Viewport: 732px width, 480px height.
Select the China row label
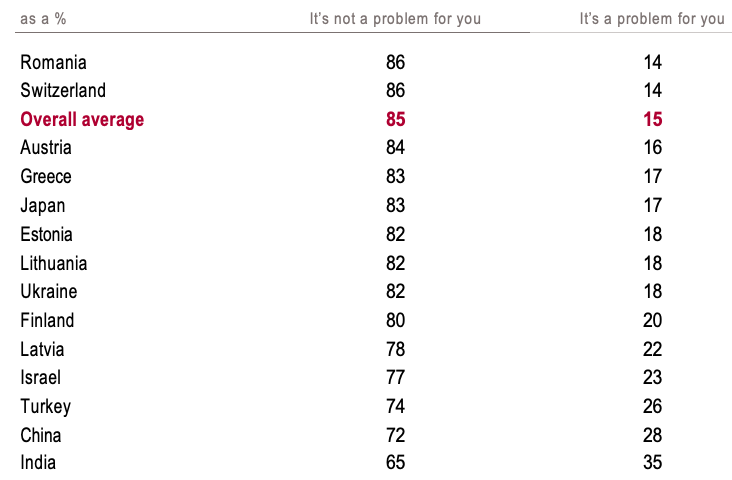[x=41, y=435]
